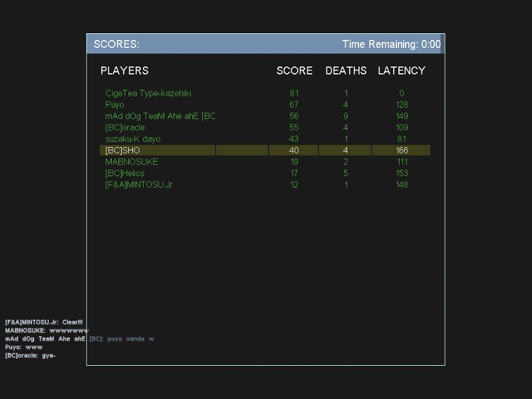This screenshot has width=532, height=399.
Task: Click the chat message "Puyo: www"
Action: tap(24, 347)
